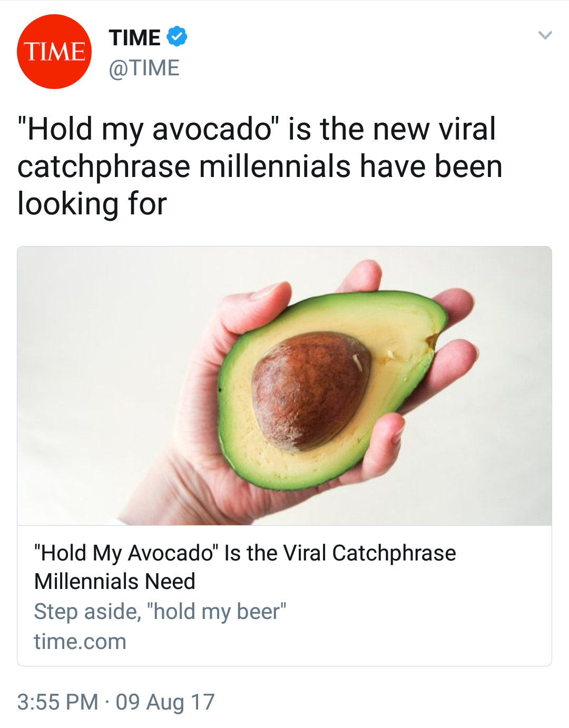Open the TIME display name profile link
This screenshot has width=569, height=728.
click(135, 37)
